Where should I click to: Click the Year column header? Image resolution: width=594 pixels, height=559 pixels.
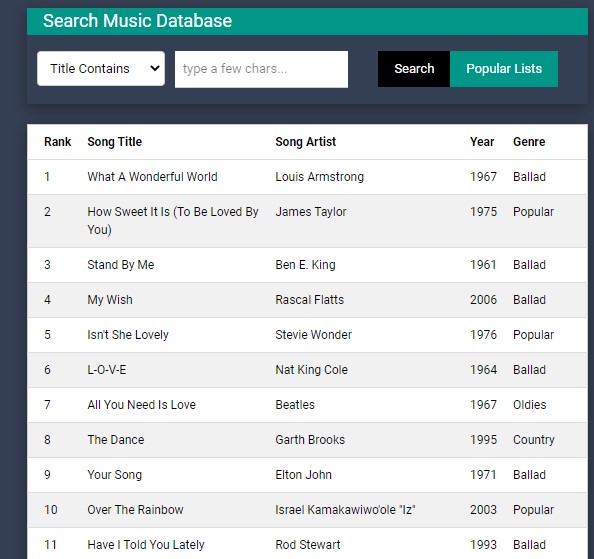click(482, 142)
